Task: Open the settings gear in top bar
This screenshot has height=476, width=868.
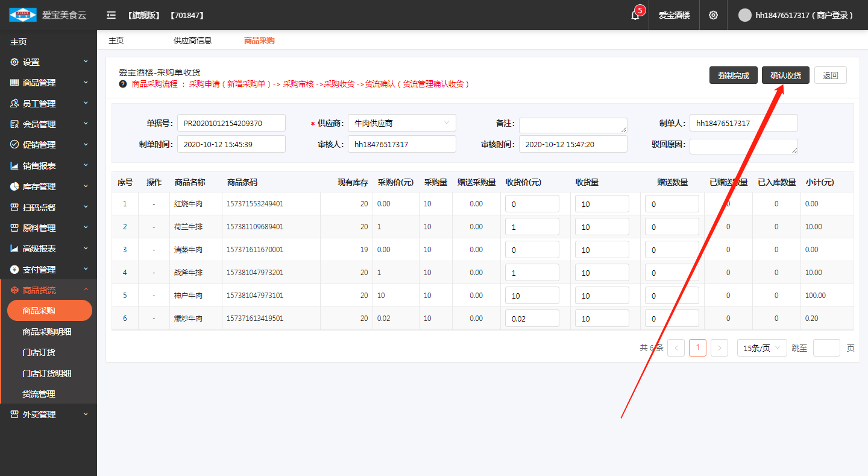Action: (713, 15)
